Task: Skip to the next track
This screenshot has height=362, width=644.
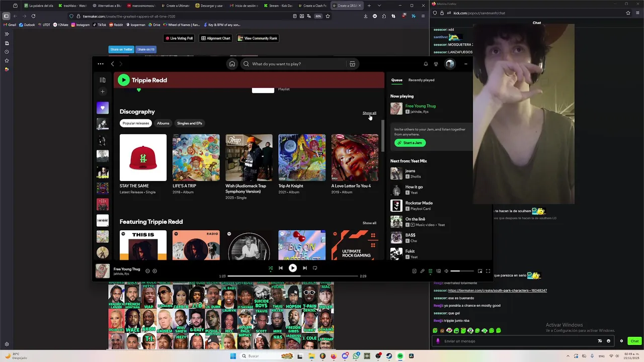Action: (304, 268)
